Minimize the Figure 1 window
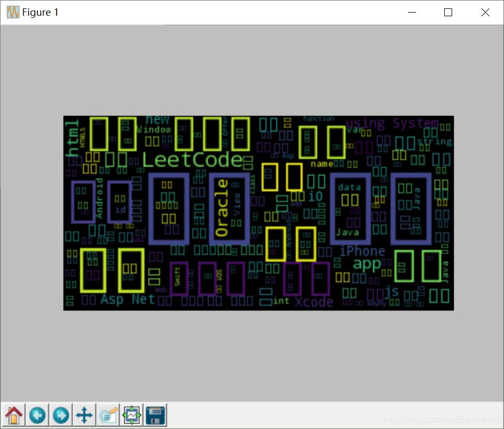 tap(412, 12)
